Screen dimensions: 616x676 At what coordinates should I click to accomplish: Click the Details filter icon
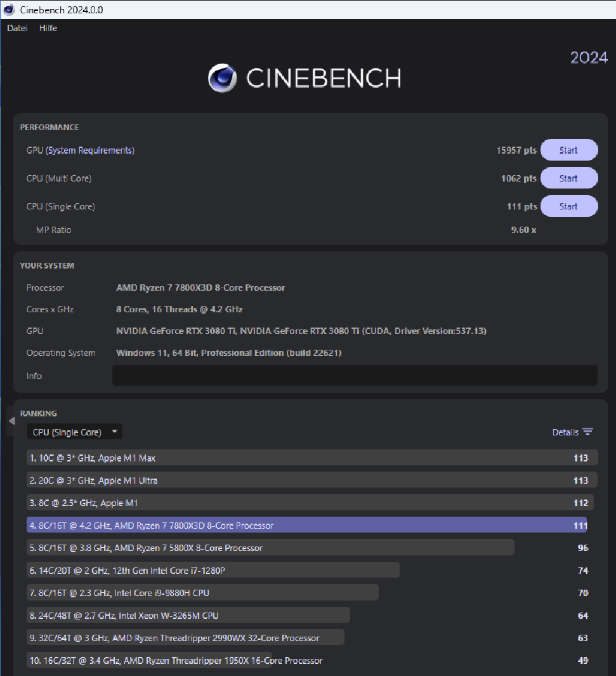point(587,432)
